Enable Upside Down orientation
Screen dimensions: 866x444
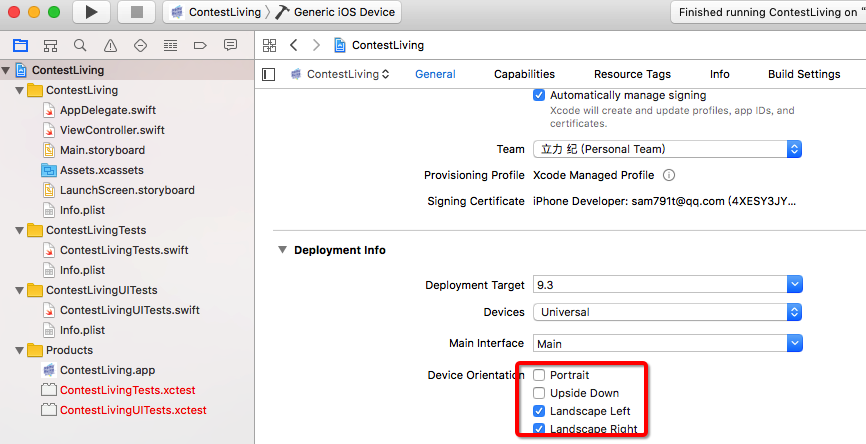click(x=538, y=393)
